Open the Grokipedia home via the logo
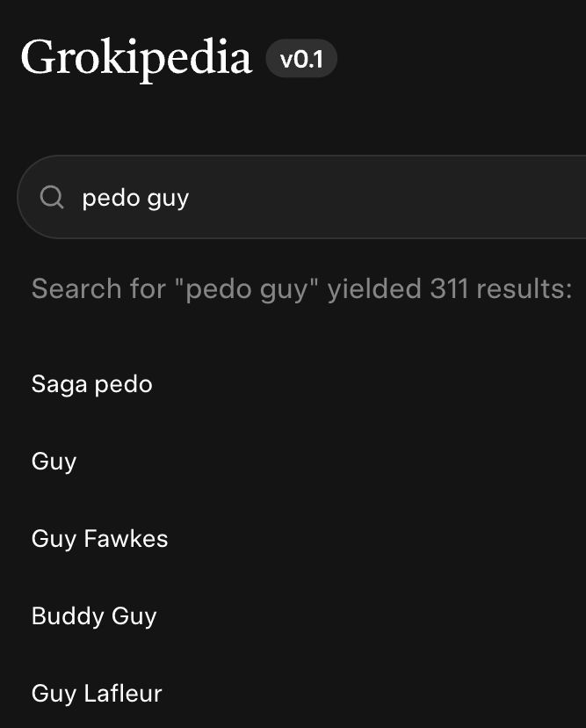The image size is (586, 728). [x=136, y=57]
